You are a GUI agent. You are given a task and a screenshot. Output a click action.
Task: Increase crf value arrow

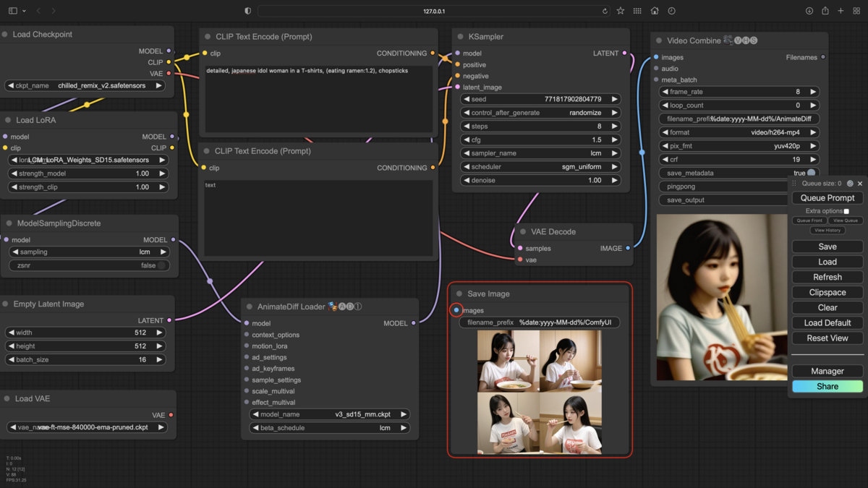point(813,159)
